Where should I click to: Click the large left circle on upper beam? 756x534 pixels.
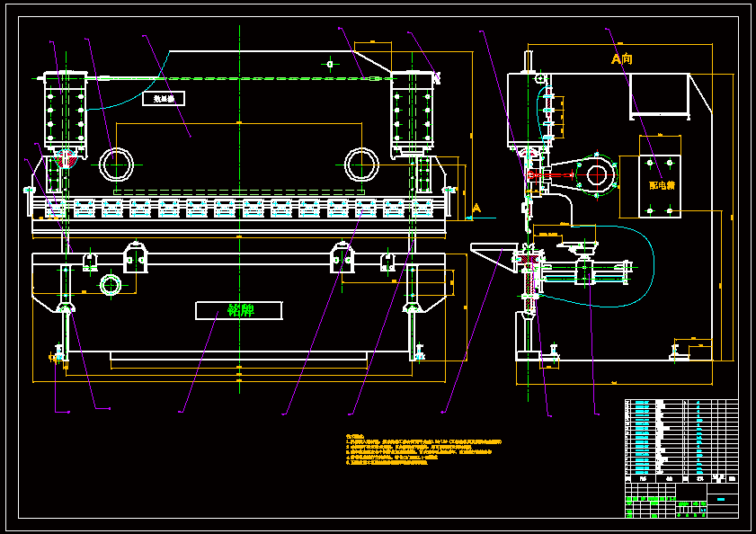[x=116, y=165]
